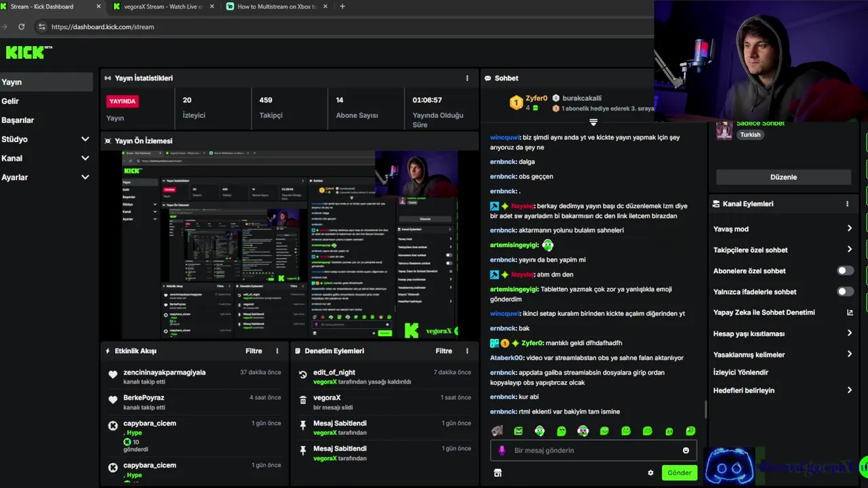Select Yayın in the sidebar
The height and width of the screenshot is (488, 868).
click(x=46, y=82)
